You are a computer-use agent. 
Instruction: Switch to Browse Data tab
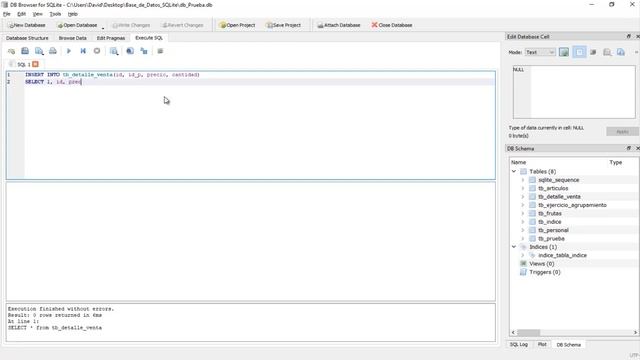click(72, 38)
